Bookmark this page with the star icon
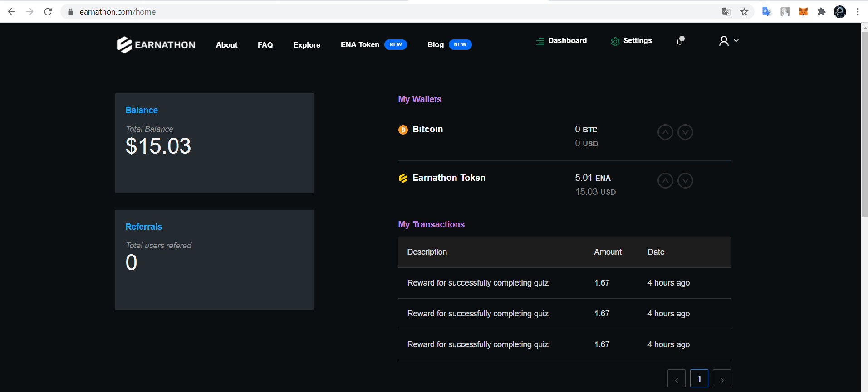The width and height of the screenshot is (868, 392). pos(744,12)
